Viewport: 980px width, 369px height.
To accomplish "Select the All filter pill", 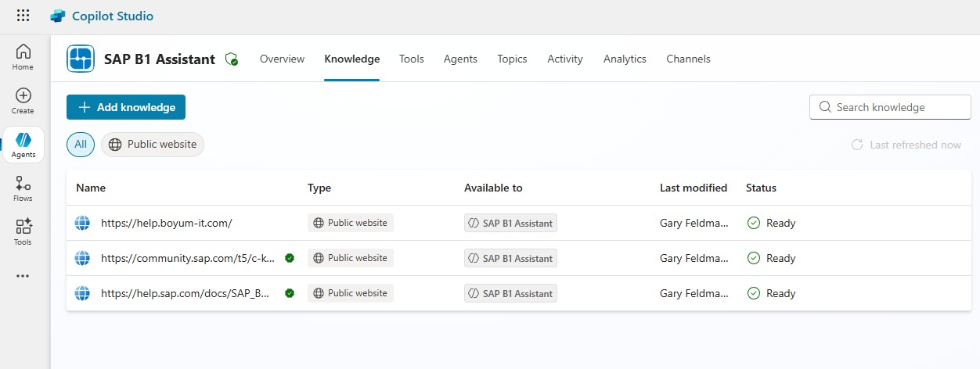I will point(81,145).
